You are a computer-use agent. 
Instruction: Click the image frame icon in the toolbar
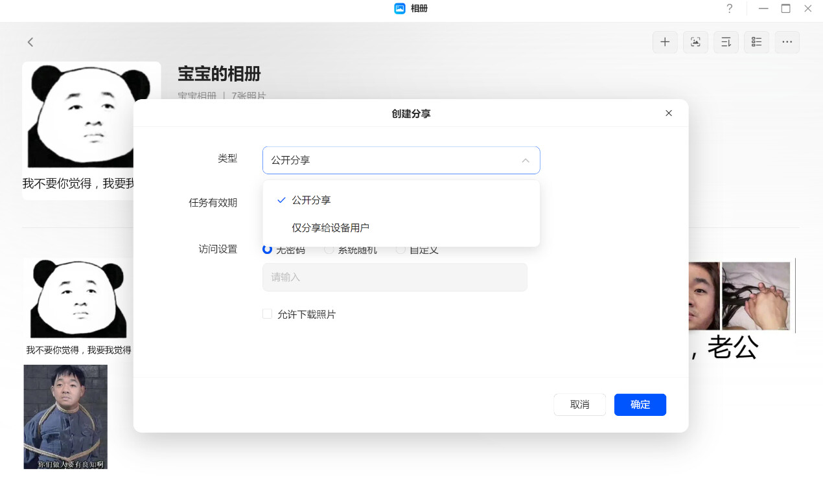[x=695, y=42]
